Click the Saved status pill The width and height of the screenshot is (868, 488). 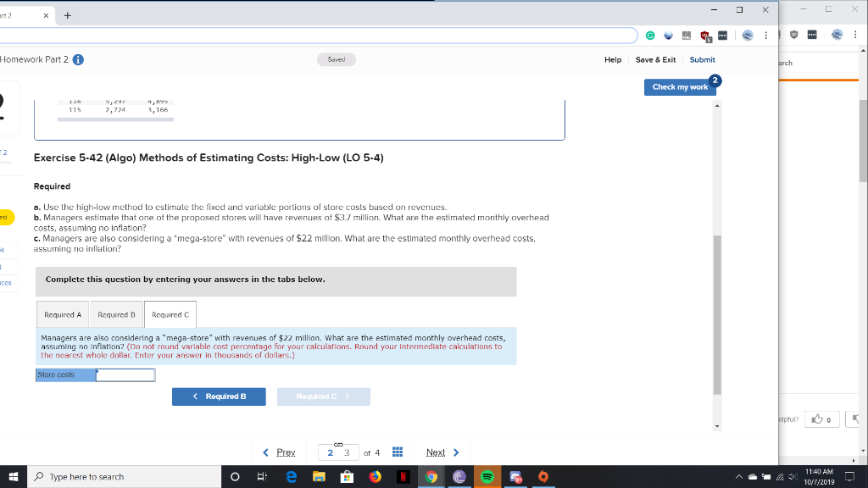[336, 60]
